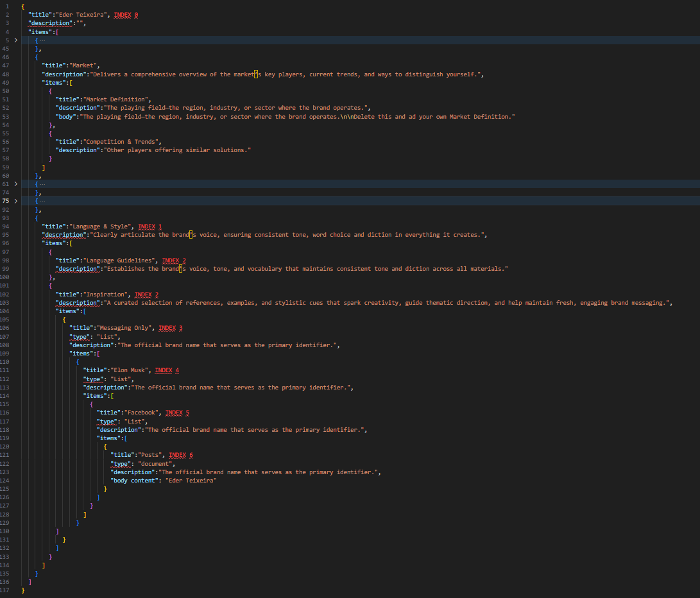Click the "Elon Musk" title value

tap(130, 370)
